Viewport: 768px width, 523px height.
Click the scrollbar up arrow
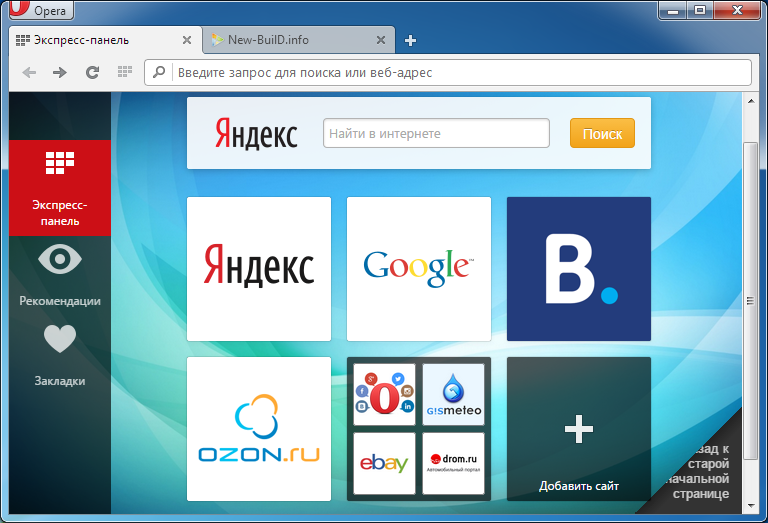[750, 101]
